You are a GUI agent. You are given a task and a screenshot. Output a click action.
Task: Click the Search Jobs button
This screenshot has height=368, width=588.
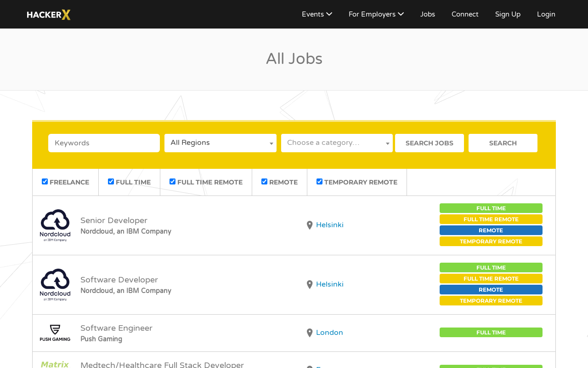click(430, 143)
